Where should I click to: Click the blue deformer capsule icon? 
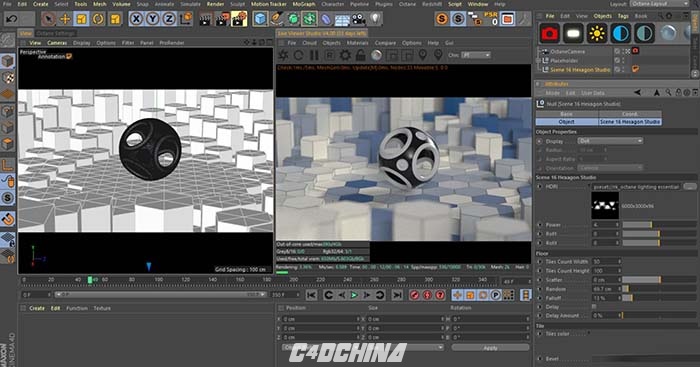326,19
